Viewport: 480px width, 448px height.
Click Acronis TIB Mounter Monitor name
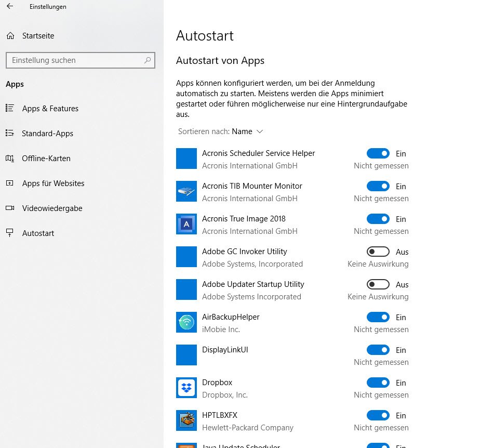coord(252,186)
